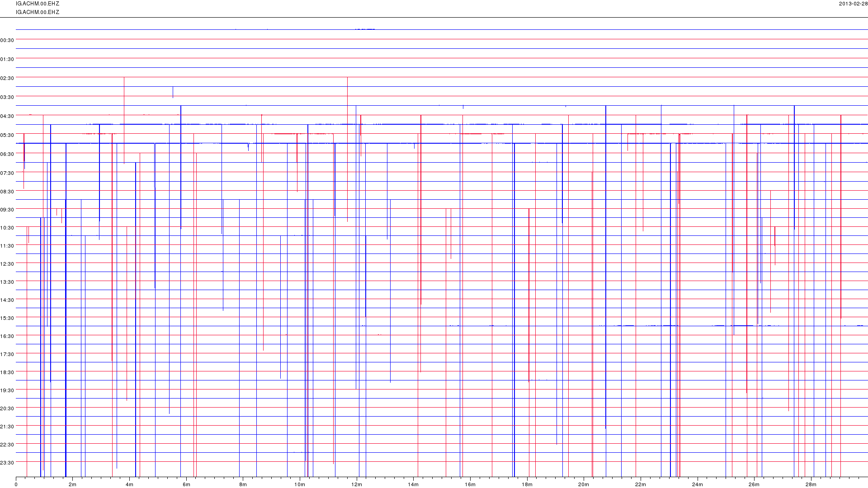
Task: Click the 09:30 row label
Action: point(7,210)
